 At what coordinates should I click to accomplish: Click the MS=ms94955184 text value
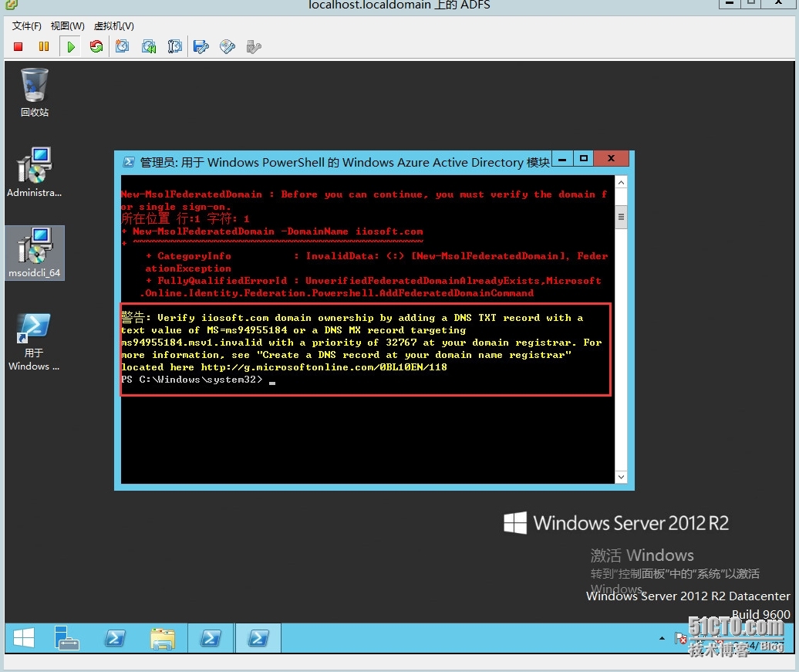(x=247, y=330)
